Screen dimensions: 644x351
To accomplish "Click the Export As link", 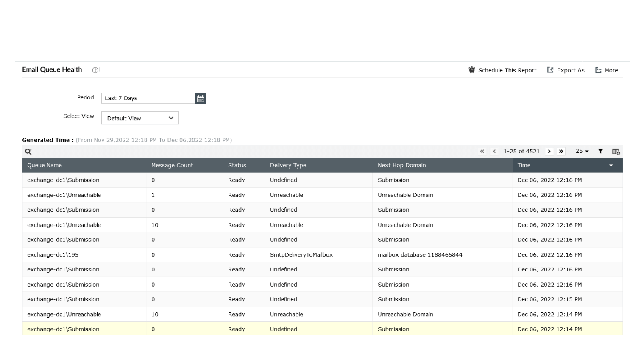I will (570, 70).
